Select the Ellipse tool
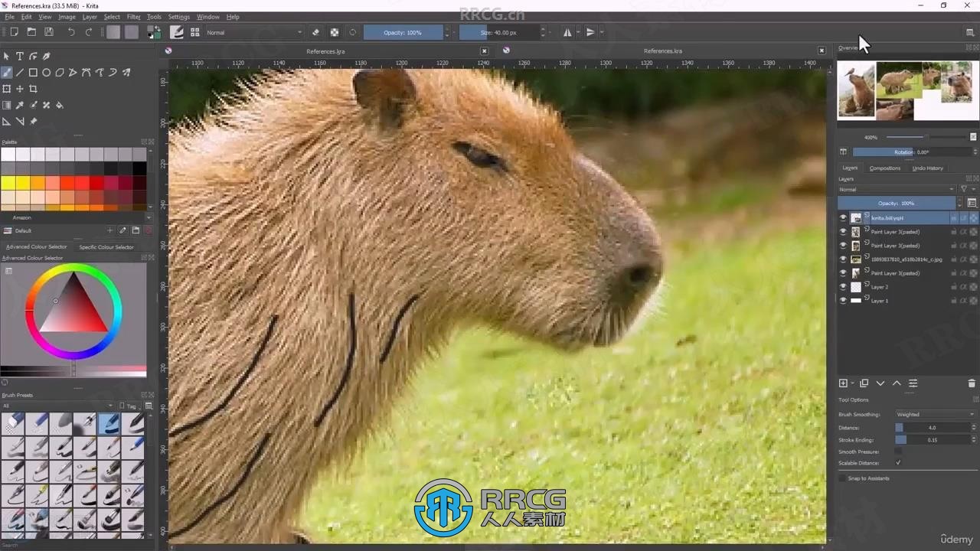Image resolution: width=980 pixels, height=551 pixels. [x=47, y=73]
